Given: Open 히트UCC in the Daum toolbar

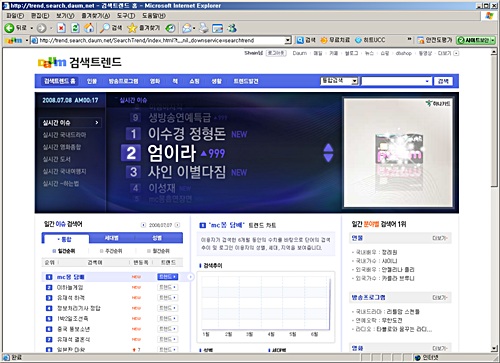Looking at the screenshot, I should tap(370, 40).
